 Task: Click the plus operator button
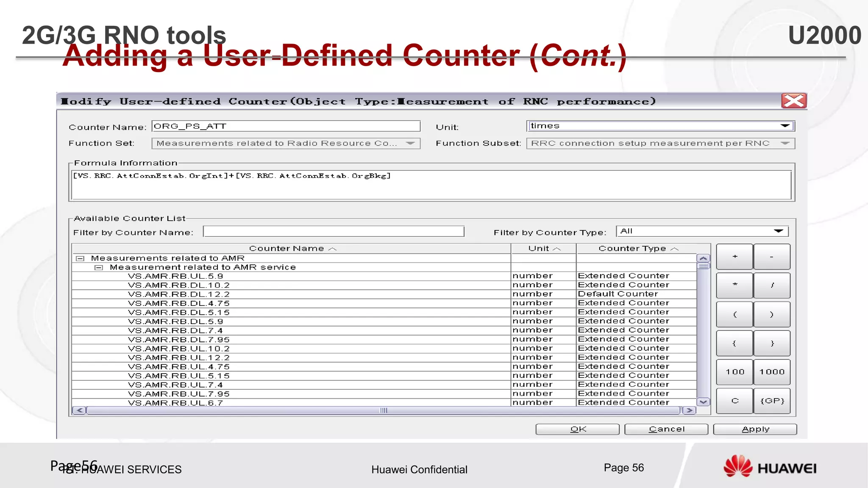734,257
